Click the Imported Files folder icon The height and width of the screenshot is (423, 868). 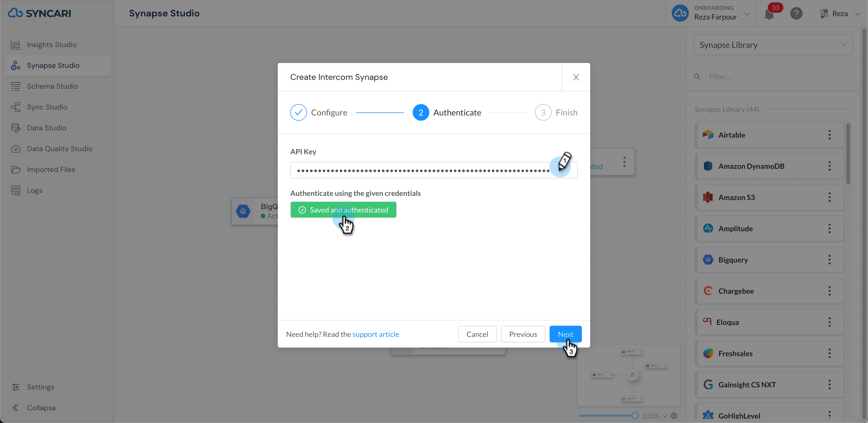(x=16, y=170)
